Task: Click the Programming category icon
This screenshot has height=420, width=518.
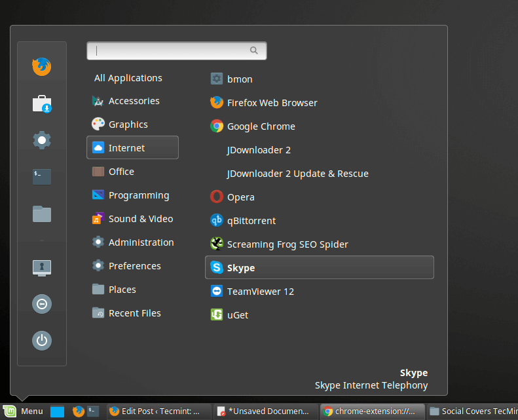Action: click(x=98, y=195)
